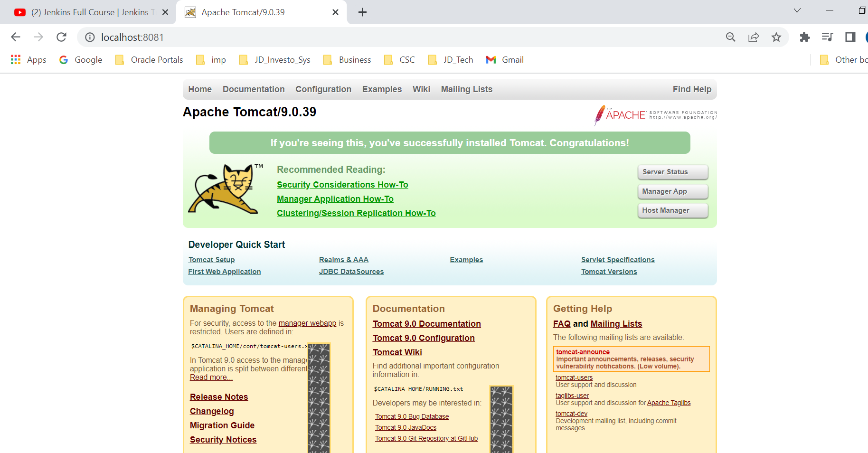Screen dimensions: 868x453
Task: Click the browser forward arrow
Action: tap(38, 37)
